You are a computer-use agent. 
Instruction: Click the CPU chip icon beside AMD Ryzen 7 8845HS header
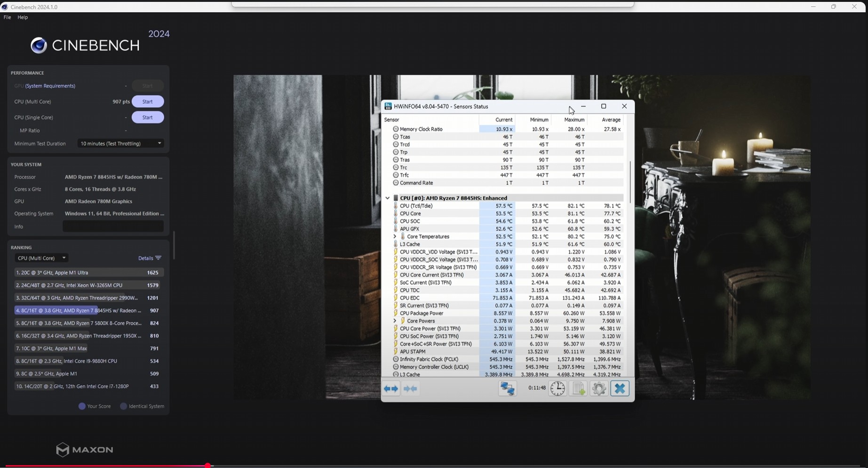[396, 198]
